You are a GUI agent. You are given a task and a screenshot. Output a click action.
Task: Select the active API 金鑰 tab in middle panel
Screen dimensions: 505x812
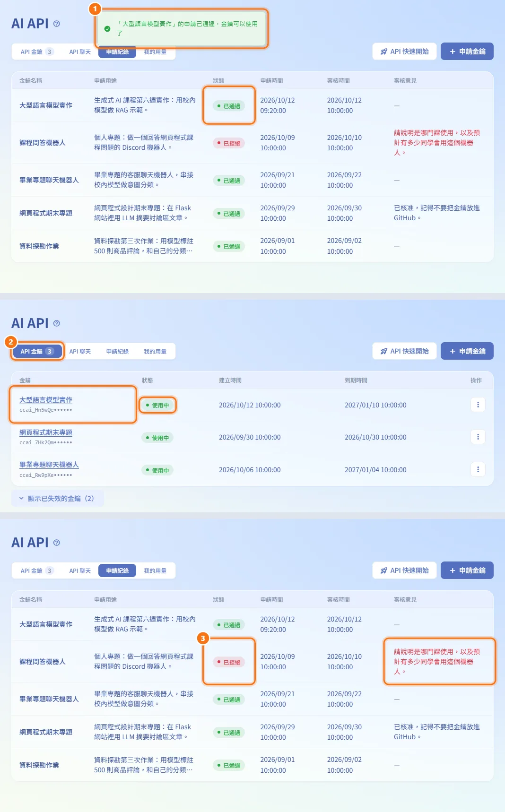[x=37, y=351]
